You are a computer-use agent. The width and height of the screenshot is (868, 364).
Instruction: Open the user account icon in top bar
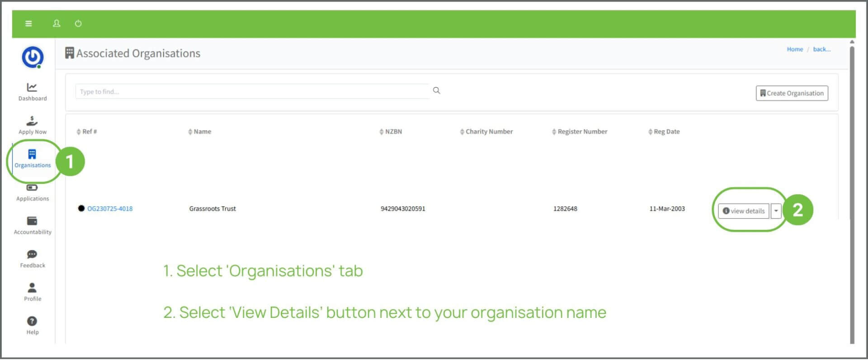coord(57,23)
